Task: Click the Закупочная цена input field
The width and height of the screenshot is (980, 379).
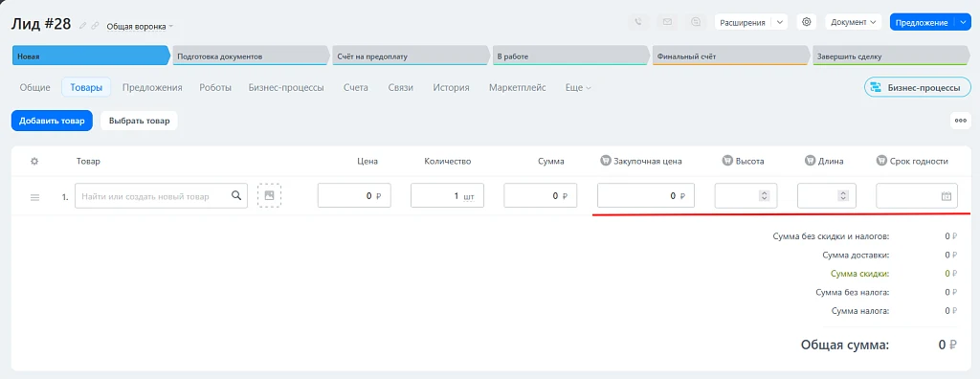Action: coord(646,196)
